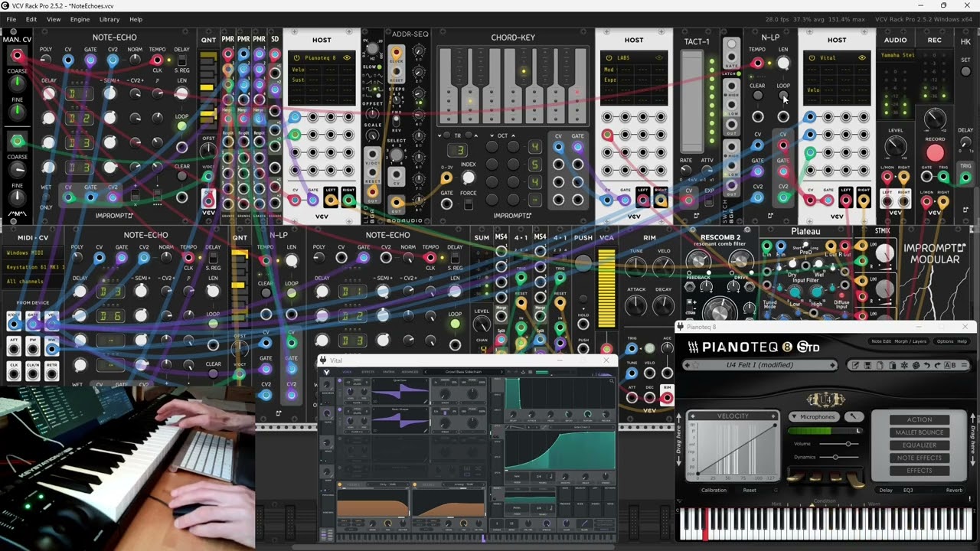Switch to Vital MATRIX tab
The image size is (980, 551).
point(389,372)
